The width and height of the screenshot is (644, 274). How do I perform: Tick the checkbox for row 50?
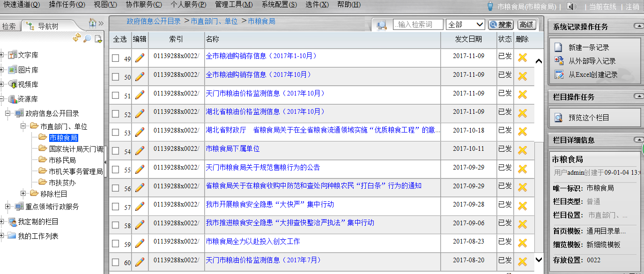[x=116, y=77]
